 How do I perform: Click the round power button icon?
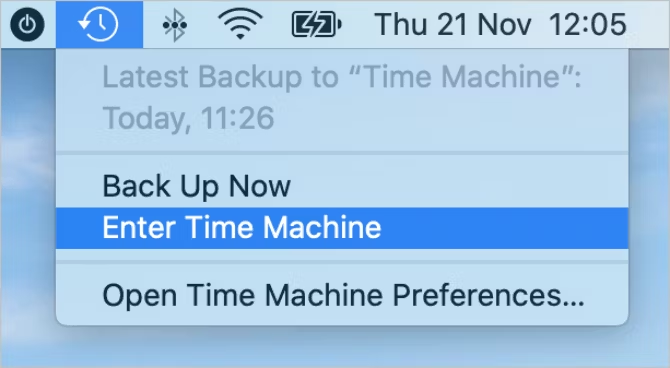(27, 25)
